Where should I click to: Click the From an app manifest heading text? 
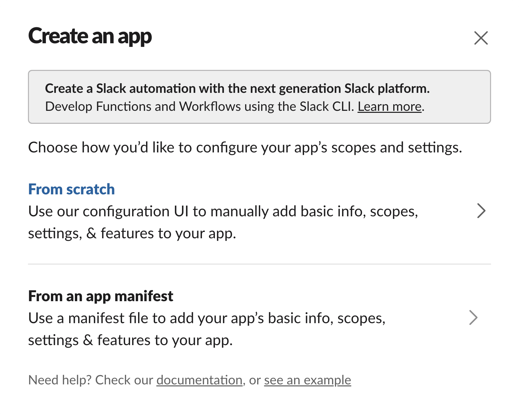point(101,296)
